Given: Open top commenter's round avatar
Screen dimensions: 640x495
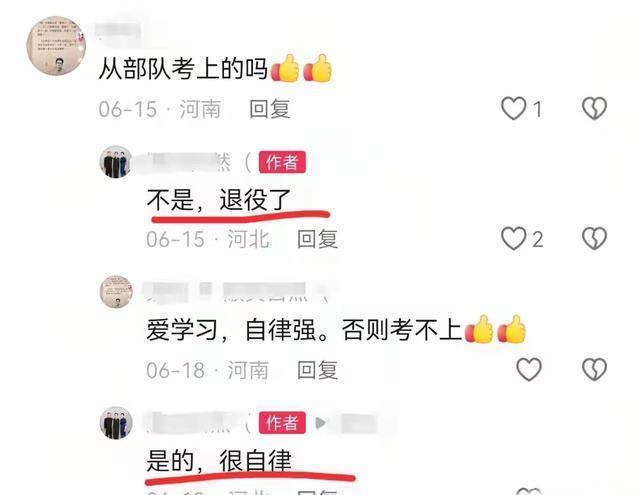Looking at the screenshot, I should point(56,46).
